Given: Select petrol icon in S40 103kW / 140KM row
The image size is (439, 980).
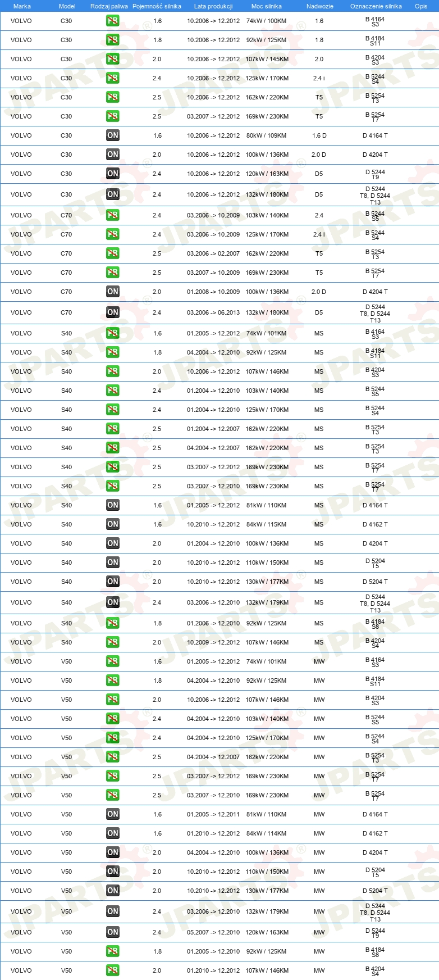Looking at the screenshot, I should coord(113,391).
